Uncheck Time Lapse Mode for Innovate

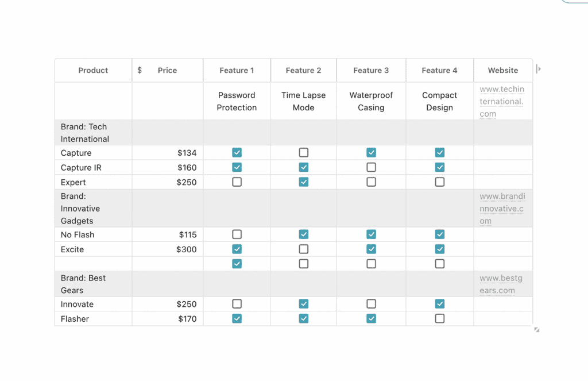pos(304,304)
